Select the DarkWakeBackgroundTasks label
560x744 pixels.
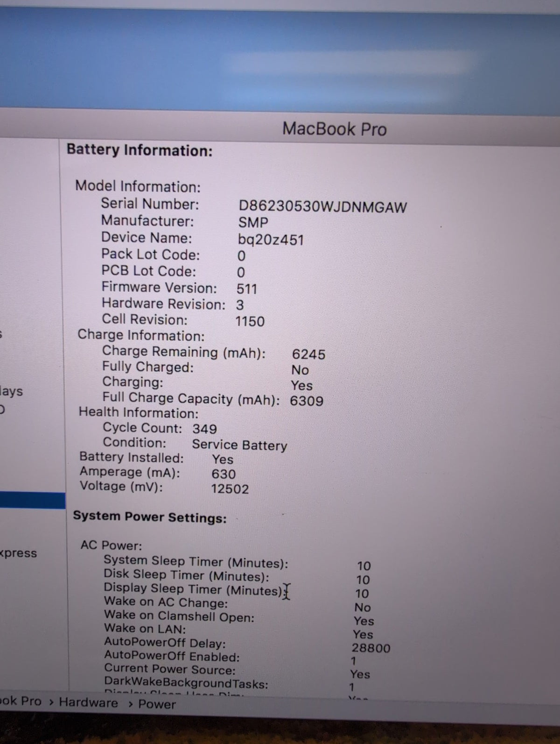coord(186,683)
